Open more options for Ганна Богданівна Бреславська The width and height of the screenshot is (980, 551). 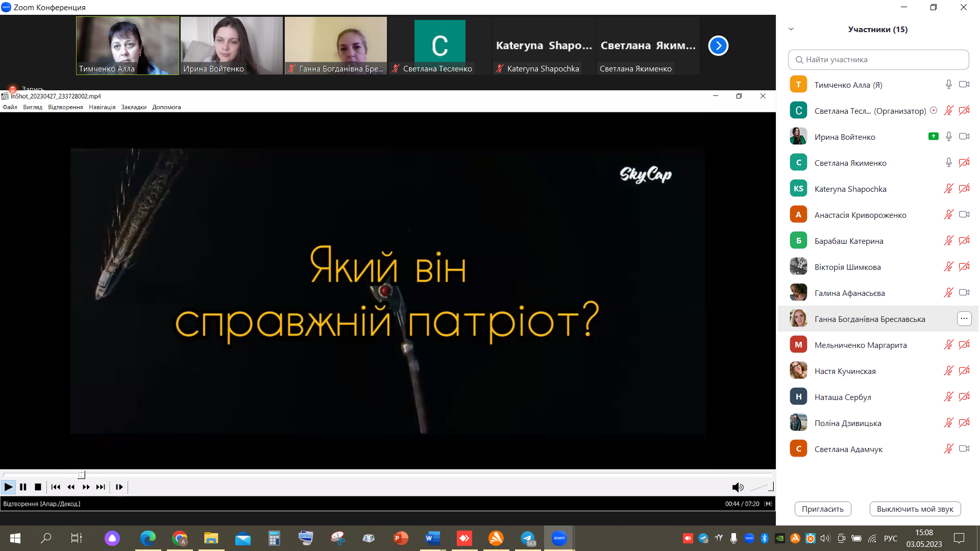(964, 319)
